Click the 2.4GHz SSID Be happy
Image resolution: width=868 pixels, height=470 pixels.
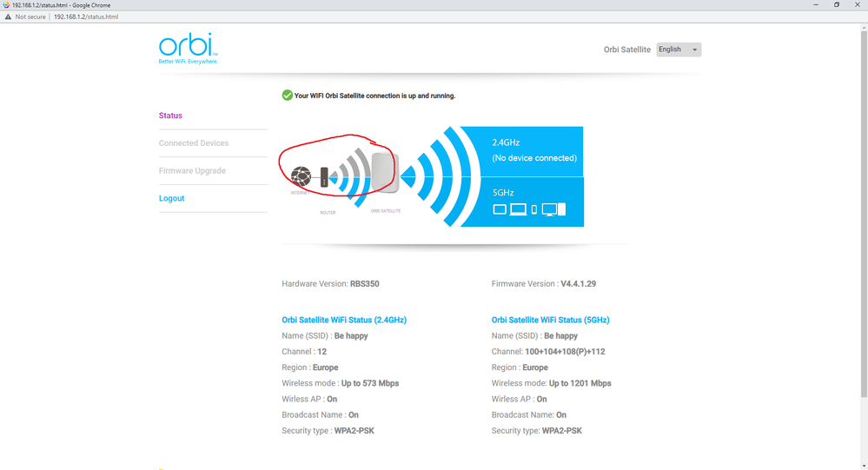tap(351, 336)
